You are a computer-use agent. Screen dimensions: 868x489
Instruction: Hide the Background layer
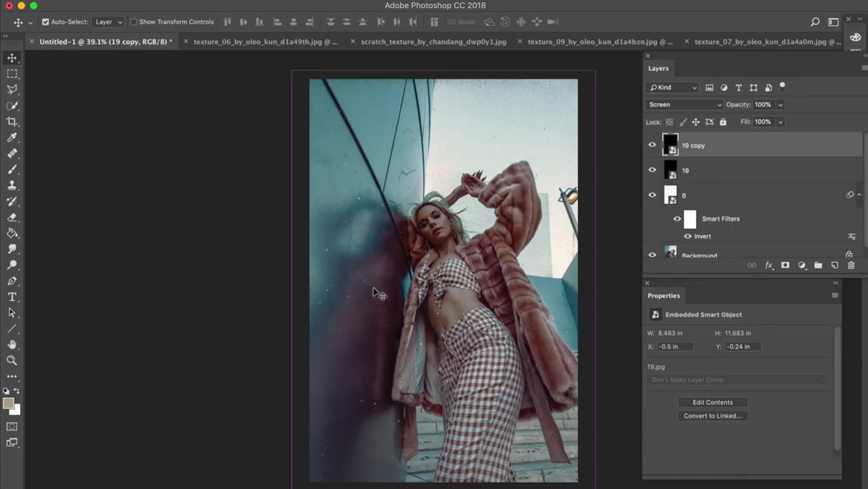(652, 255)
